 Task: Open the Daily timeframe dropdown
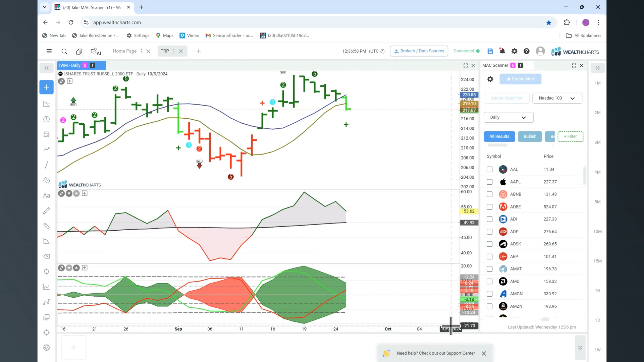pyautogui.click(x=508, y=117)
